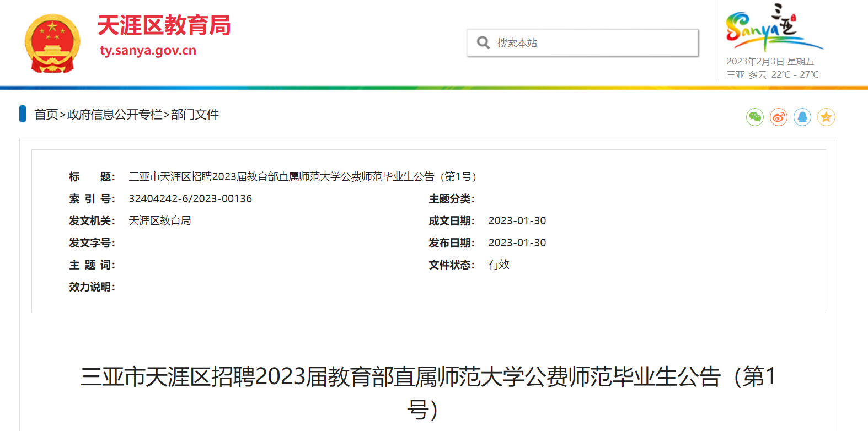
Task: Click the ty.sanya.gov.cn site address
Action: tap(148, 50)
